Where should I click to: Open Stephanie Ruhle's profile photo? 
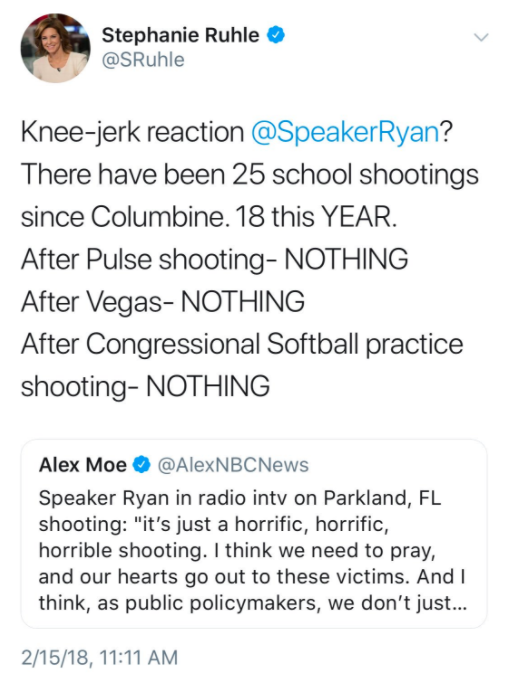click(x=55, y=48)
